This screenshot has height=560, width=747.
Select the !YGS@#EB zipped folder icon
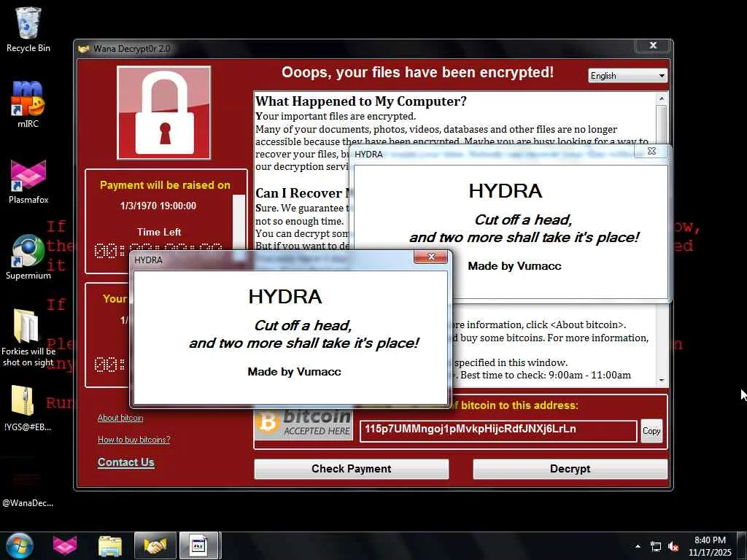[x=27, y=408]
